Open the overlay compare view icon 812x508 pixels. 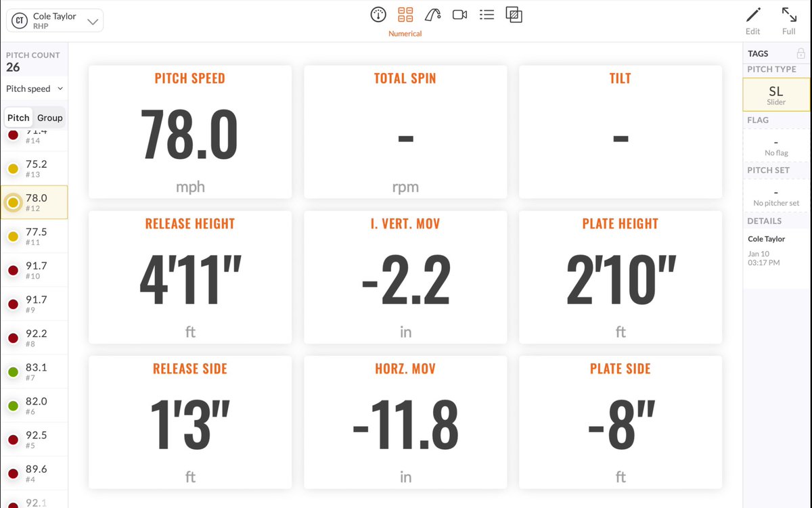[514, 14]
